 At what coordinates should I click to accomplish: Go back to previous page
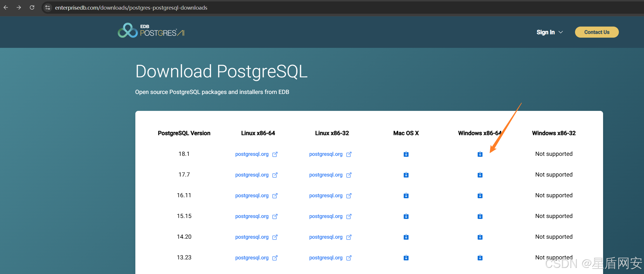pos(6,8)
